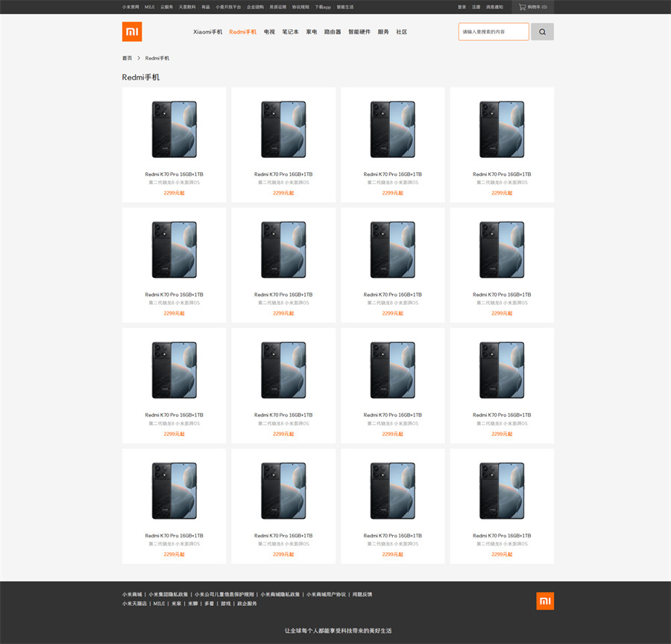
Task: Click last product image in bottom row
Action: (502, 490)
